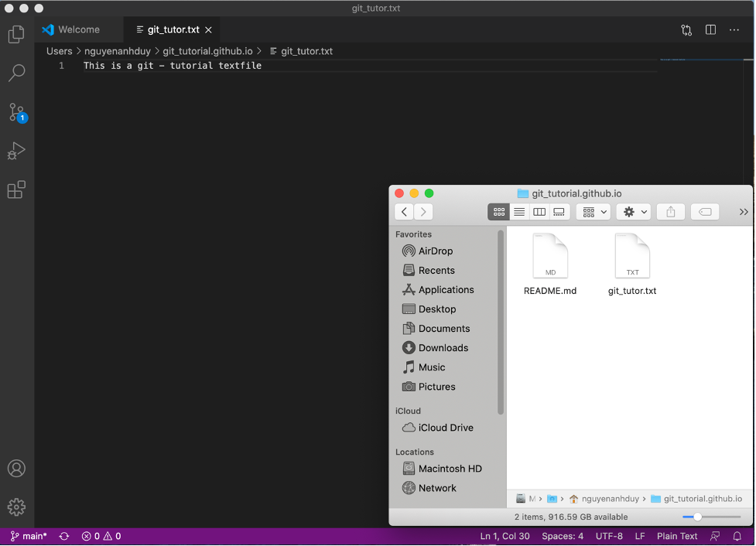Open the Finder group-by dropdown

(x=594, y=212)
